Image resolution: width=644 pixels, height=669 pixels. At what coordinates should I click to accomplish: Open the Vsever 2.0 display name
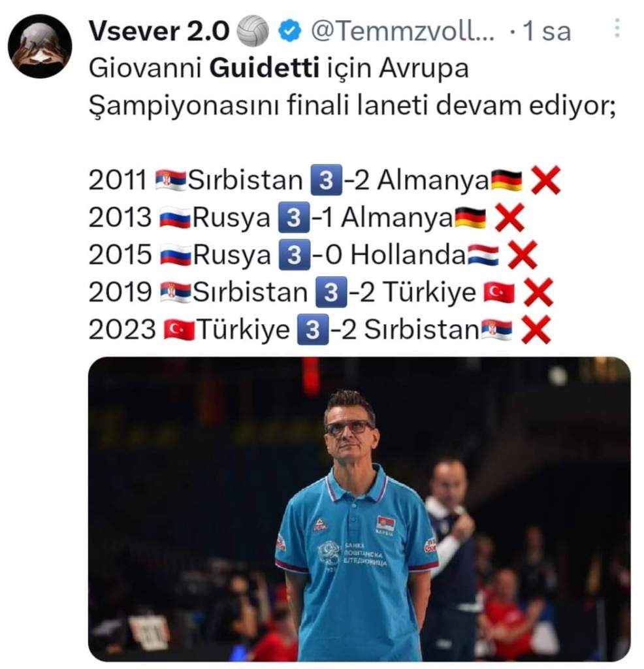pyautogui.click(x=159, y=31)
